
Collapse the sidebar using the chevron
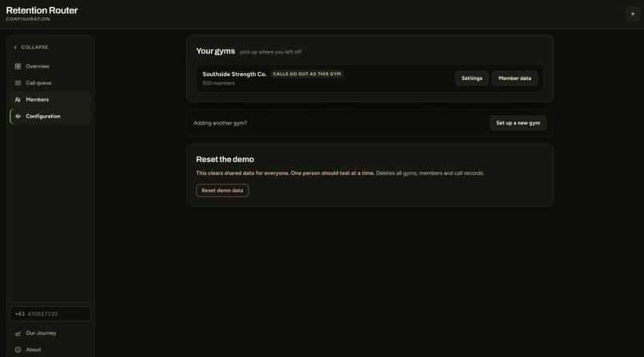point(16,47)
